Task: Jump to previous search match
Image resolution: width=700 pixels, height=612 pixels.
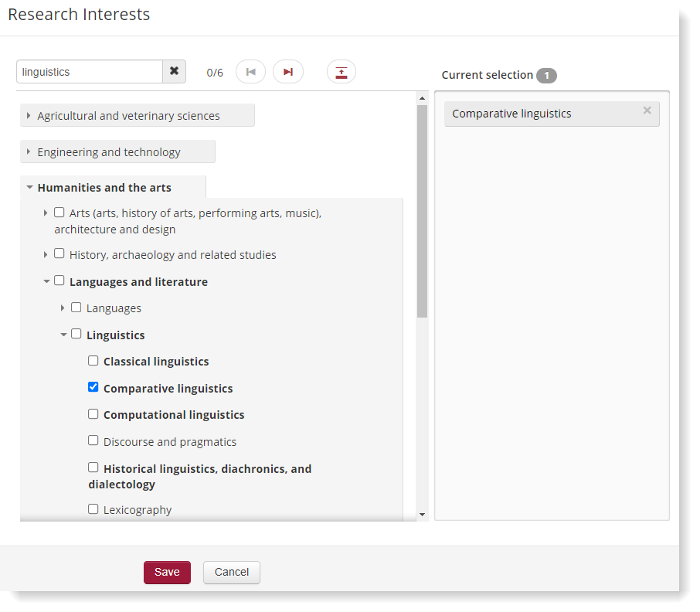Action: (250, 72)
